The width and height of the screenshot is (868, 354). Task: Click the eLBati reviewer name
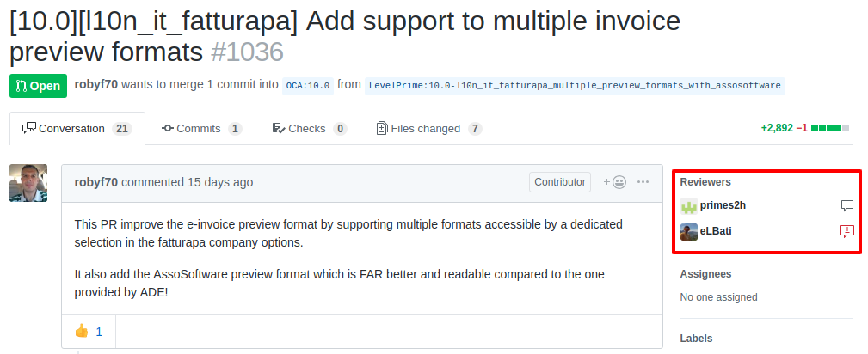click(716, 231)
